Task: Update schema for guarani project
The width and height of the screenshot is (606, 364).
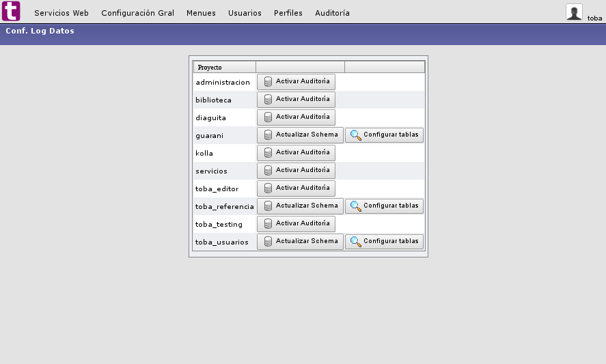Action: 301,135
